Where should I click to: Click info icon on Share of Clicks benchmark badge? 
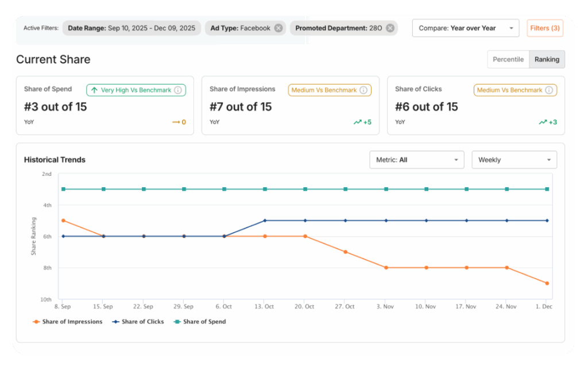[x=549, y=90]
